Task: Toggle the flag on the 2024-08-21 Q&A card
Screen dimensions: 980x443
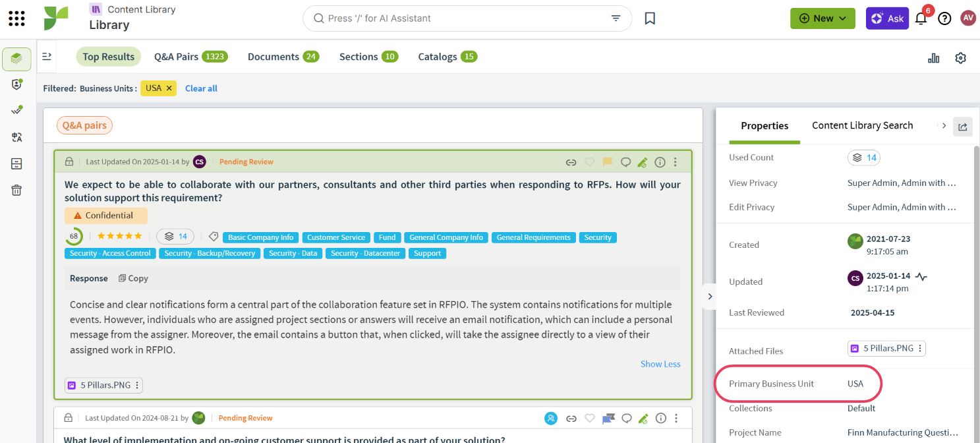Action: point(608,418)
